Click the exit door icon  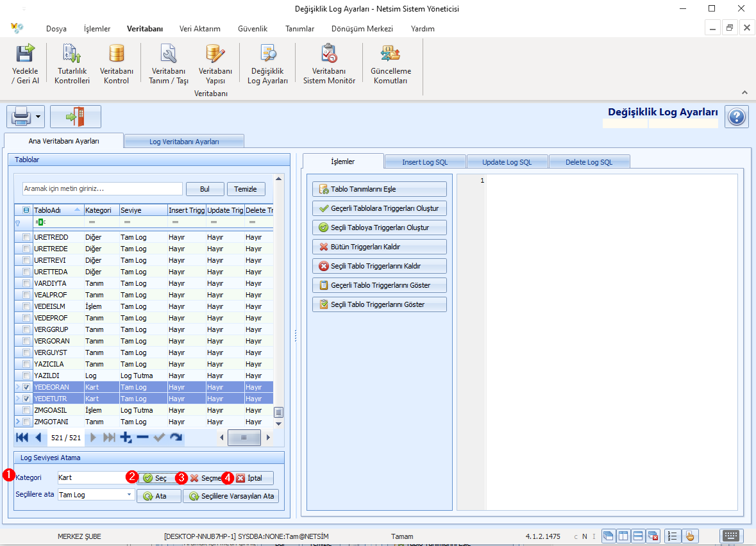76,116
